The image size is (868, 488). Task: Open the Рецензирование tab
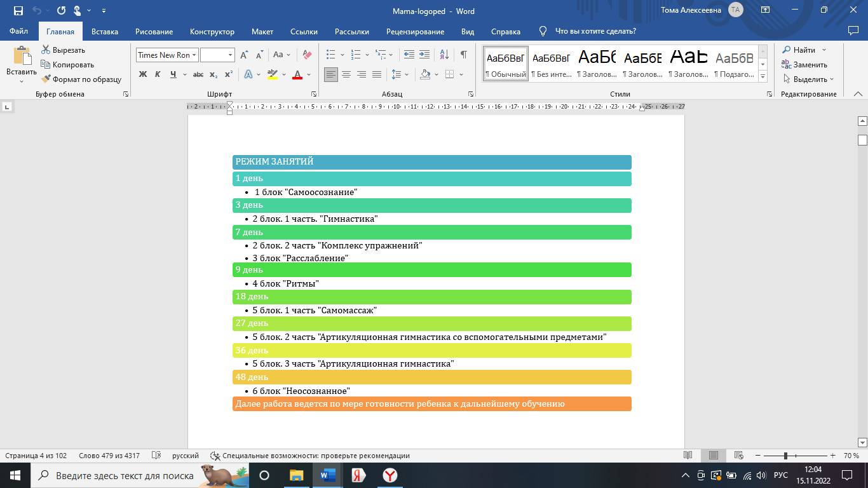(416, 31)
